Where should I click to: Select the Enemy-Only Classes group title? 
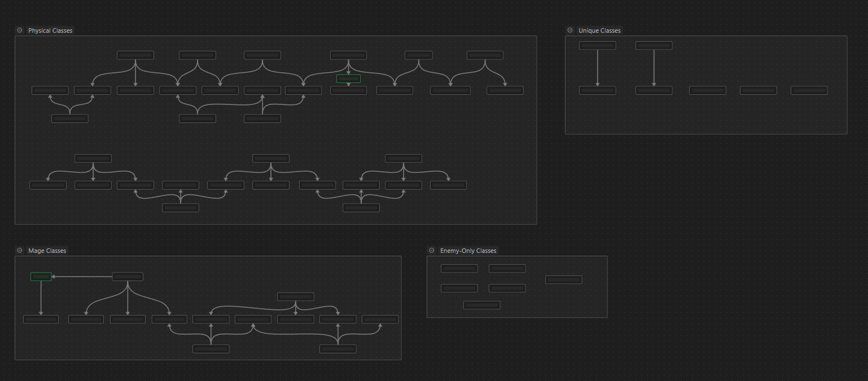tap(468, 251)
